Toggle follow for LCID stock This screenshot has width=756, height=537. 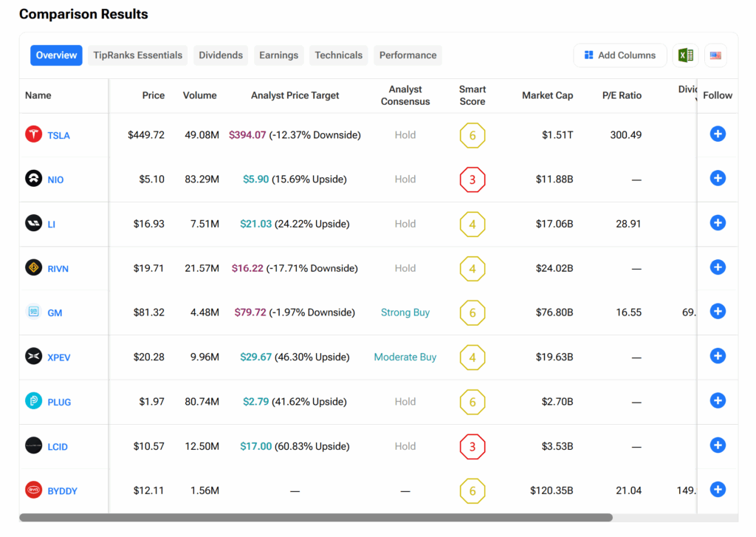coord(718,445)
